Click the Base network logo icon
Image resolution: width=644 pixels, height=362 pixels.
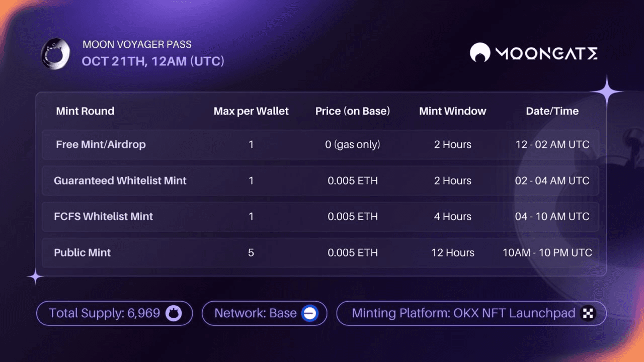[309, 313]
